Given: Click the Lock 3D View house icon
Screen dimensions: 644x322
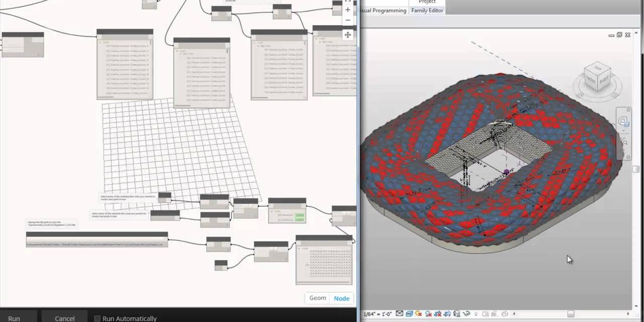Looking at the screenshot, I should click(456, 313).
